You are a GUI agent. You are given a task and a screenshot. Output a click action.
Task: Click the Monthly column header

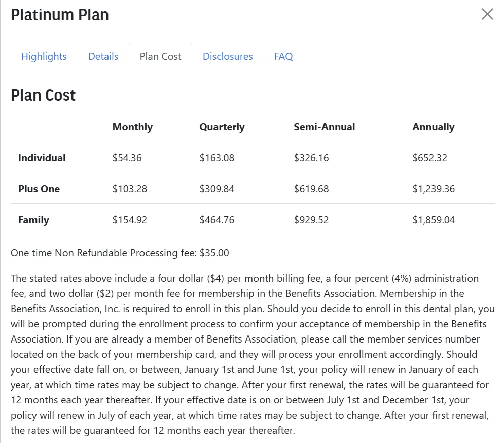[132, 127]
